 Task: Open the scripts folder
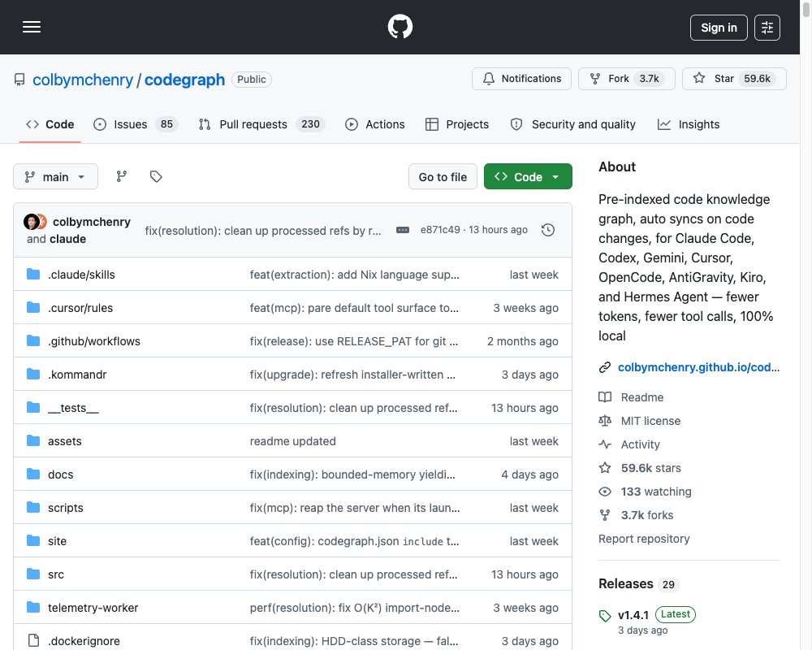tap(65, 508)
